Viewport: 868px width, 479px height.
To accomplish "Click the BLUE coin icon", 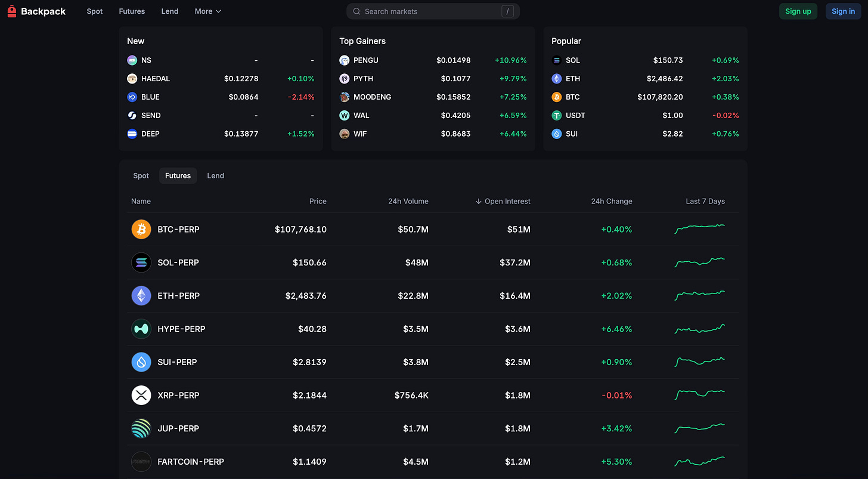I will [132, 97].
